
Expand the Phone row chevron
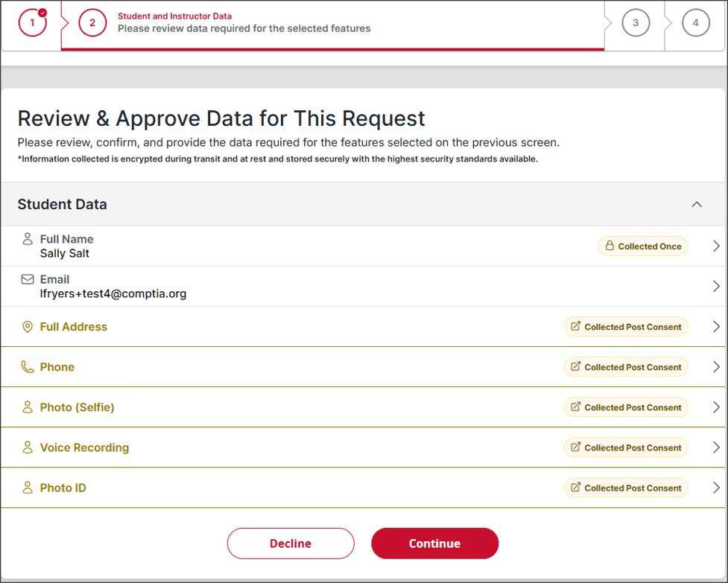[x=716, y=367]
